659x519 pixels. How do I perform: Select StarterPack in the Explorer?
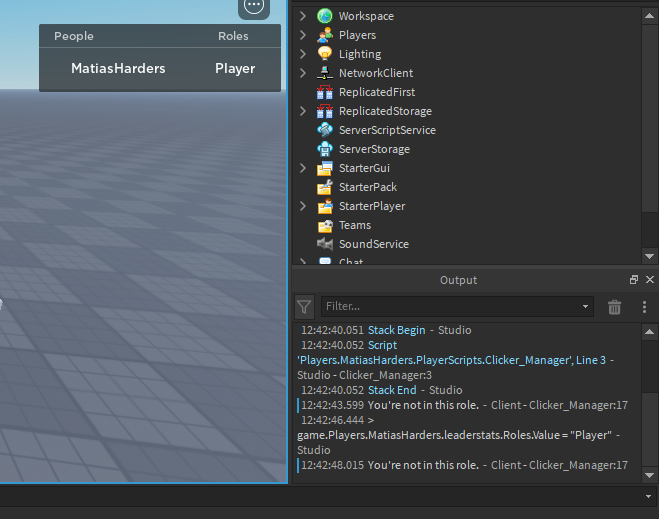point(368,187)
